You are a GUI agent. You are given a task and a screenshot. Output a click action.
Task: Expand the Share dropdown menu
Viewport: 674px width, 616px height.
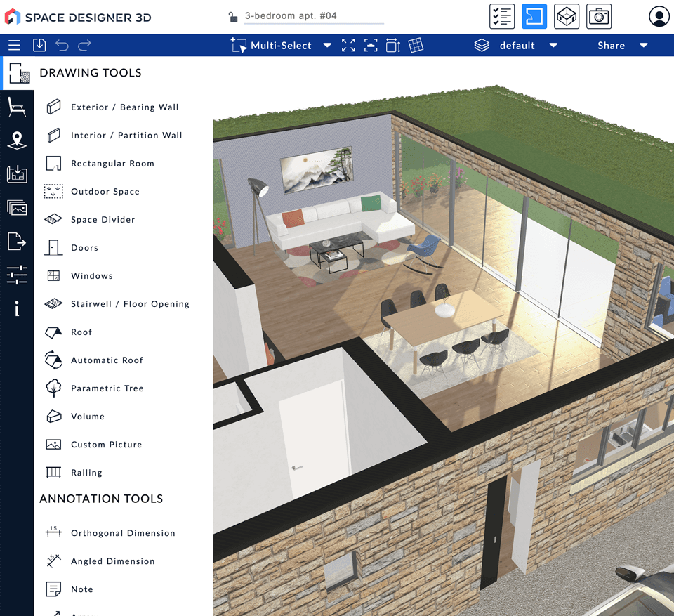click(644, 46)
